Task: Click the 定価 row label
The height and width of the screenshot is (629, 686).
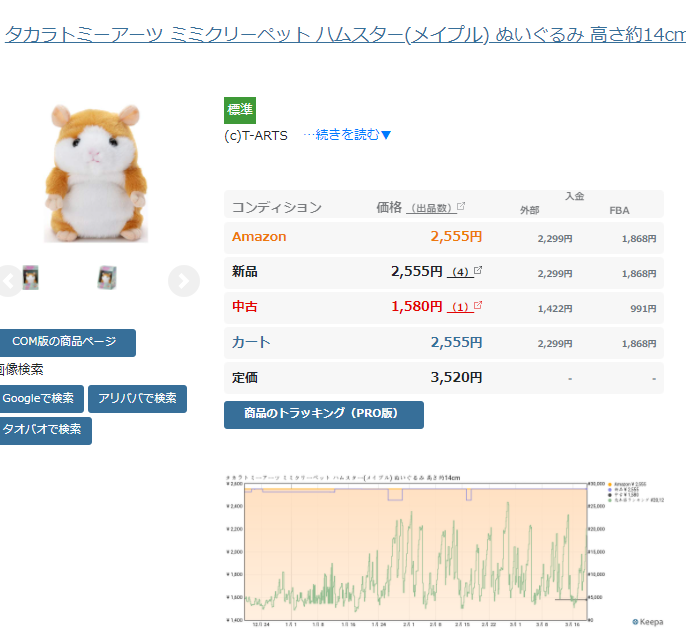Action: pos(245,377)
